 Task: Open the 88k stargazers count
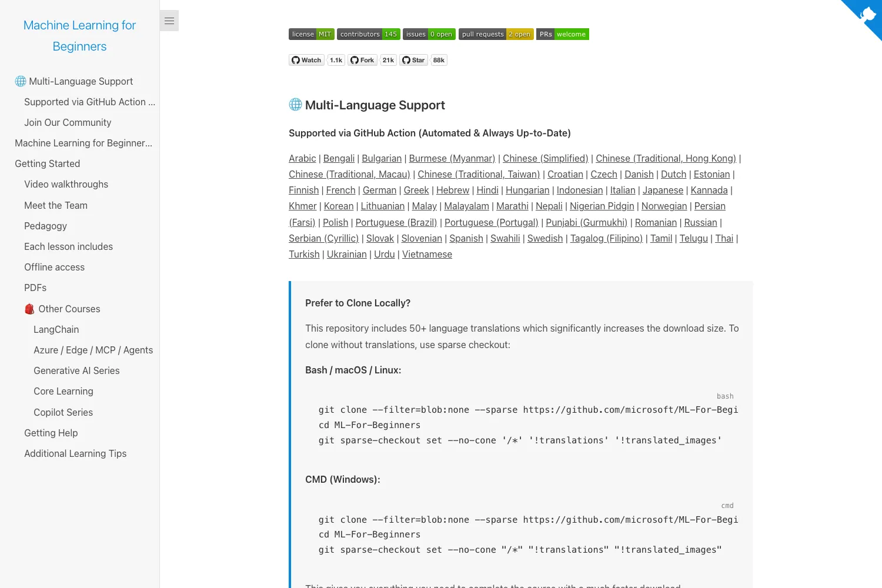[439, 60]
